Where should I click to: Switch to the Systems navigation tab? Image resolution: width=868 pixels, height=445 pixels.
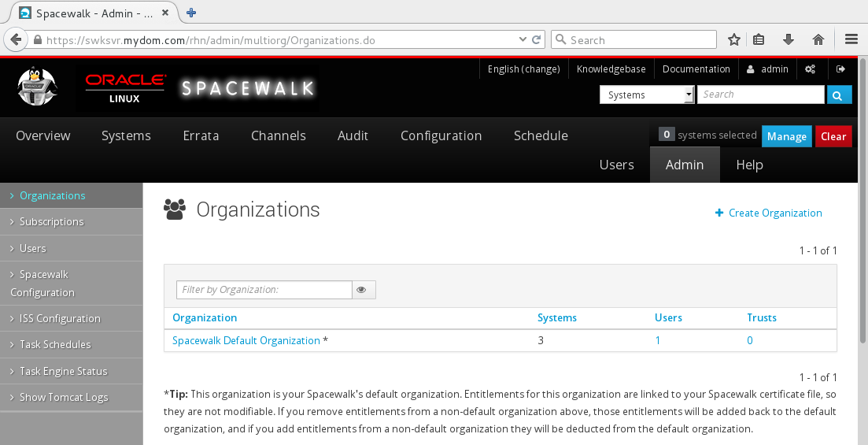click(x=126, y=135)
